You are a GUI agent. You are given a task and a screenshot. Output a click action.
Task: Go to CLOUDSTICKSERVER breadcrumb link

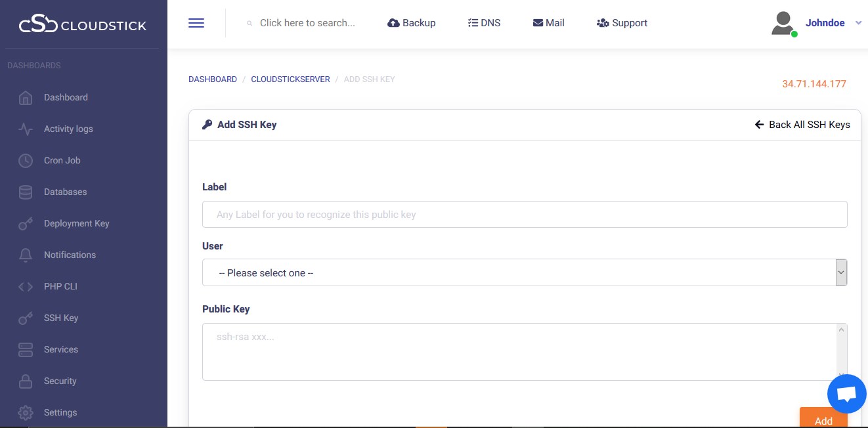[290, 79]
